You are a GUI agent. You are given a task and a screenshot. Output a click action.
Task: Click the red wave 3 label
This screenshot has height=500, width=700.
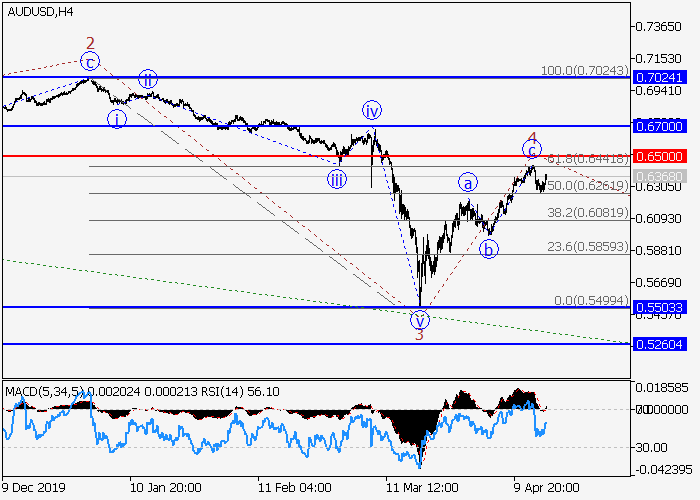point(419,335)
